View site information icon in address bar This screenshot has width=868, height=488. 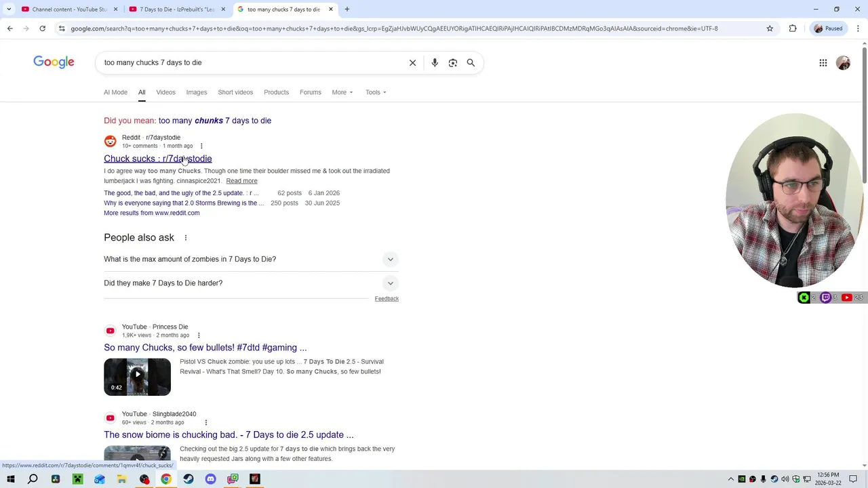tap(62, 28)
